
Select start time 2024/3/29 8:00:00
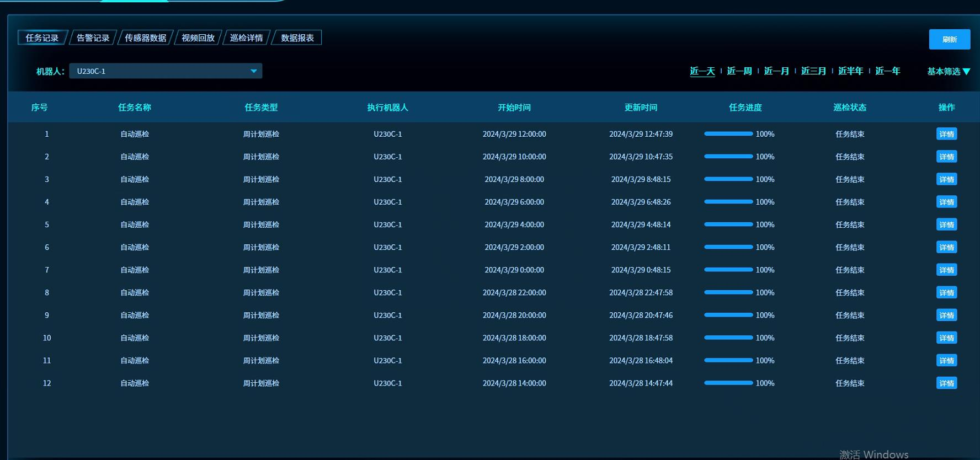(514, 179)
